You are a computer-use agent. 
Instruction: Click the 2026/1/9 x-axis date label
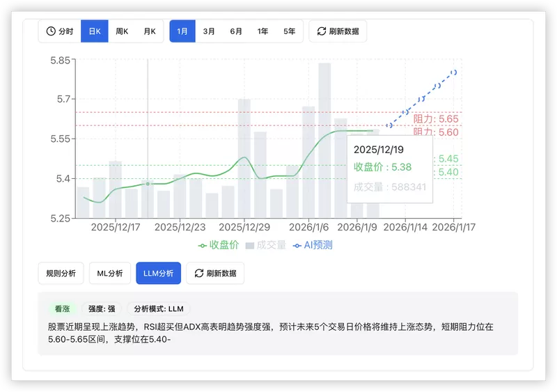[x=357, y=227]
